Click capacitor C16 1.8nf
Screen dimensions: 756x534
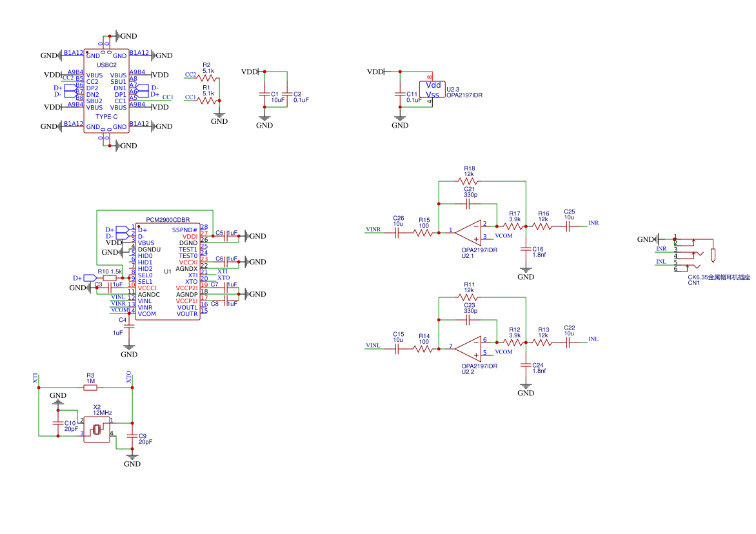tap(526, 249)
